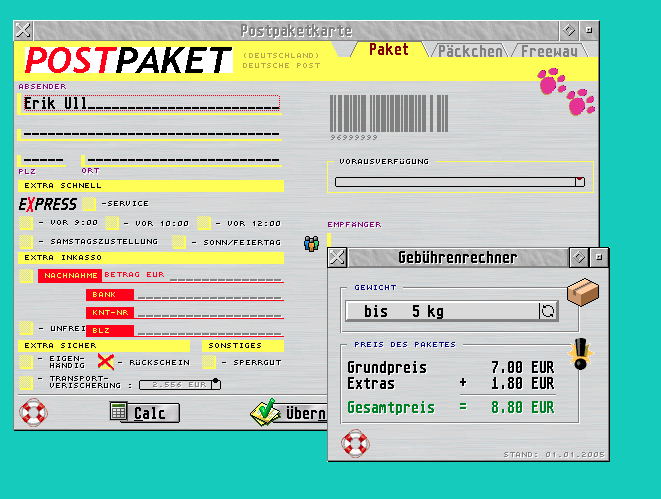Enable the Eigenhändig checkbox
Image resolution: width=661 pixels, height=499 pixels.
(x=26, y=362)
